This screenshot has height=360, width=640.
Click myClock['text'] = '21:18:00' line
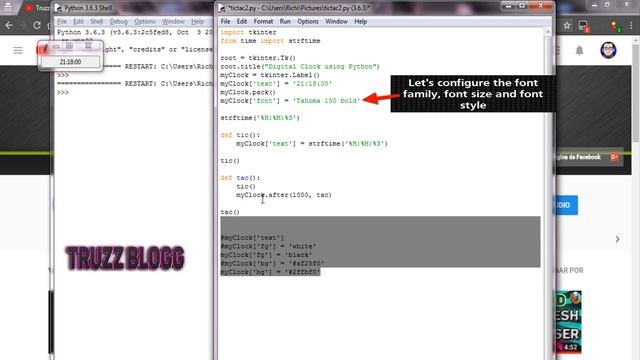coord(276,84)
